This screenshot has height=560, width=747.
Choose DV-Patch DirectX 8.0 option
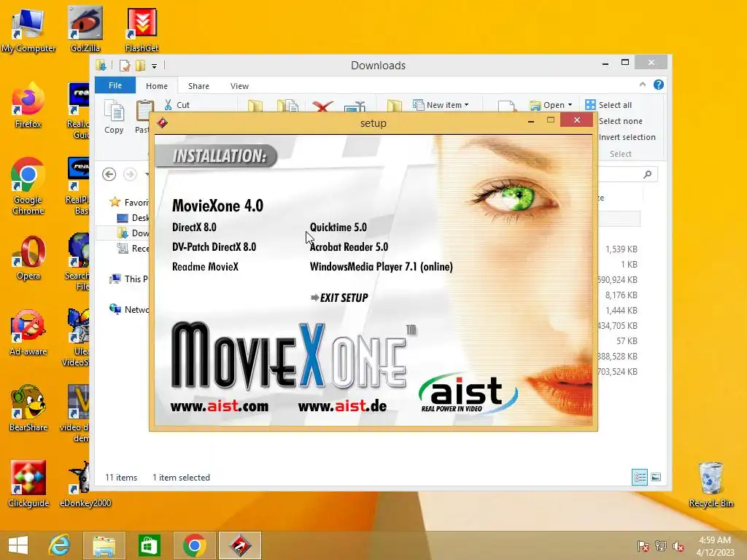coord(214,246)
